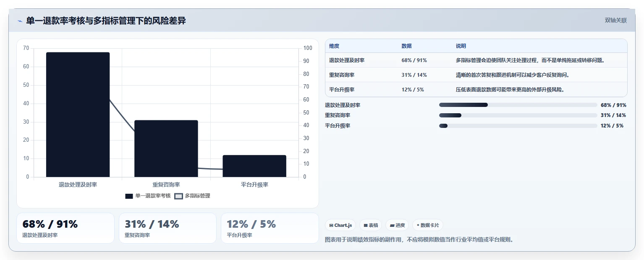Click the 68% / 91% value beside the progress bar
Screen dimensions: 644x260
pos(613,105)
